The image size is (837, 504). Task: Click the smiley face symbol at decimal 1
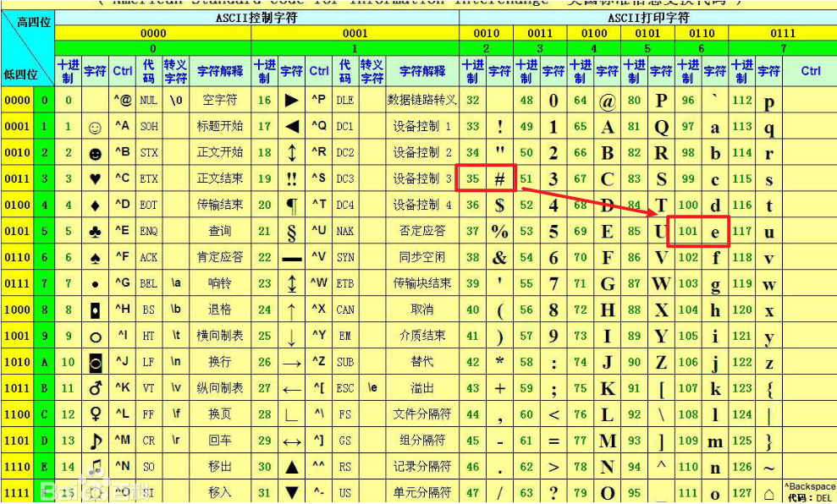coord(95,125)
